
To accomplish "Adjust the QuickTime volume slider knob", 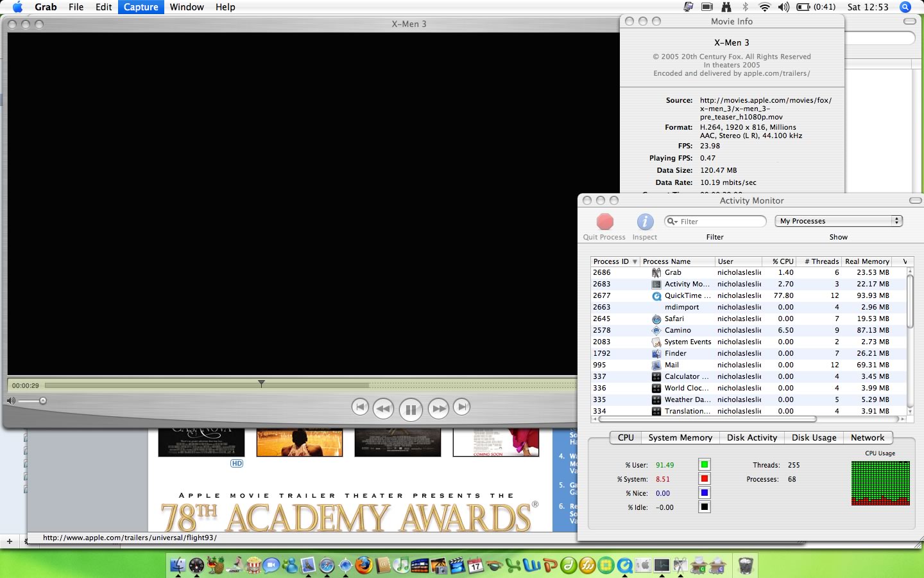I will coord(43,401).
